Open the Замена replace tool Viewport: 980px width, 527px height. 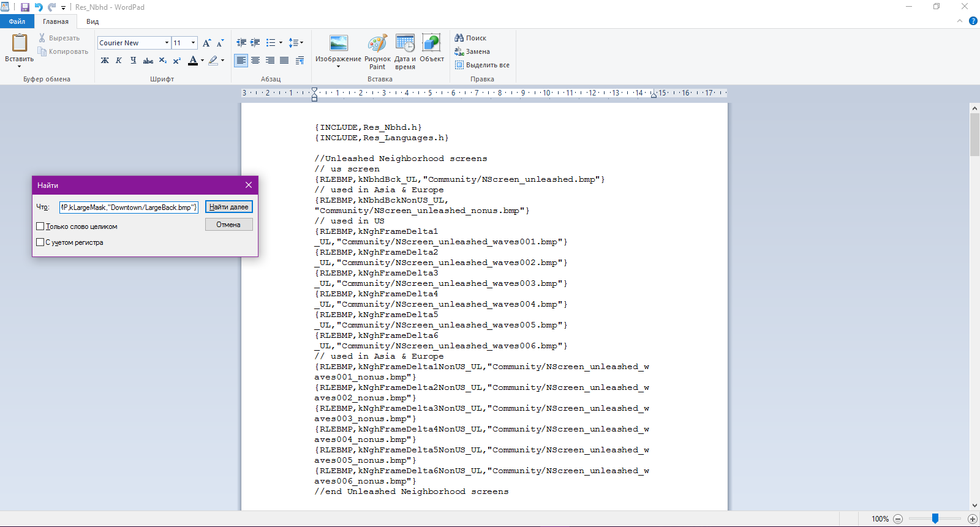tap(472, 51)
